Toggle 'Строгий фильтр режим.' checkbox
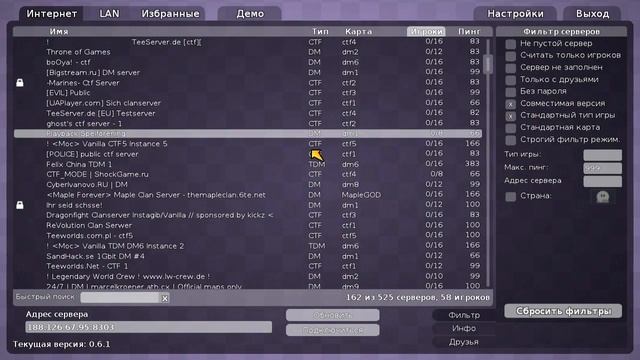The width and height of the screenshot is (640, 360). click(x=510, y=140)
